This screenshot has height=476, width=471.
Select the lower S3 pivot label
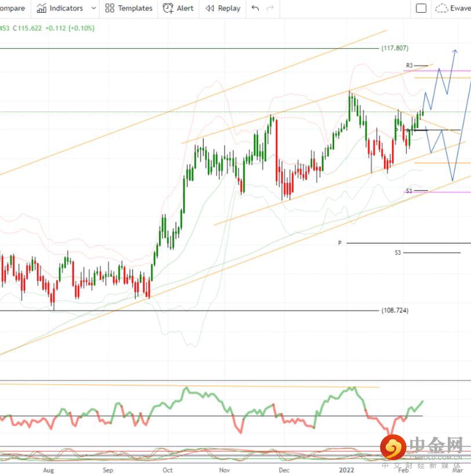tap(397, 253)
